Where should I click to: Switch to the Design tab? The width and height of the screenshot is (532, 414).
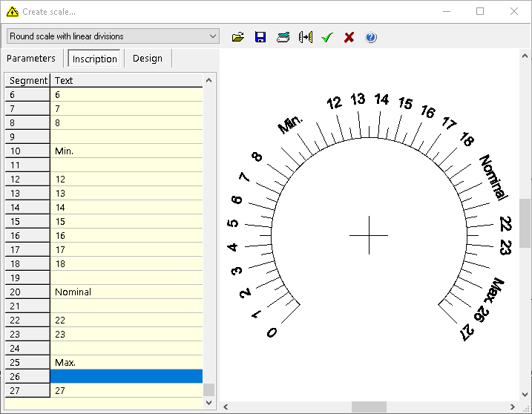(x=148, y=59)
